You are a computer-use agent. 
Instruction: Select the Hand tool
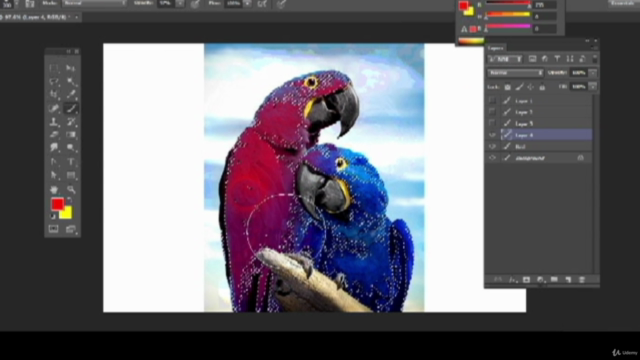pyautogui.click(x=53, y=189)
